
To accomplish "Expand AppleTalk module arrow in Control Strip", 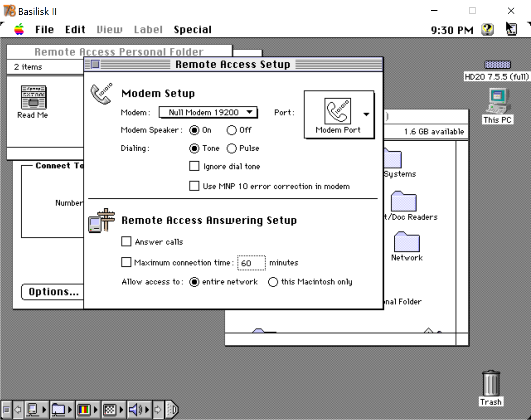I will click(x=44, y=410).
